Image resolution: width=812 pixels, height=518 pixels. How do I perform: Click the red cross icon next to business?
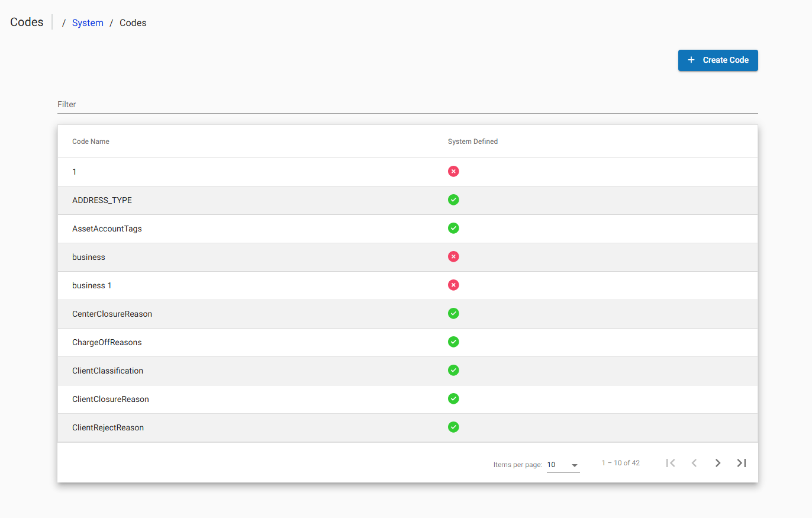[x=453, y=256]
